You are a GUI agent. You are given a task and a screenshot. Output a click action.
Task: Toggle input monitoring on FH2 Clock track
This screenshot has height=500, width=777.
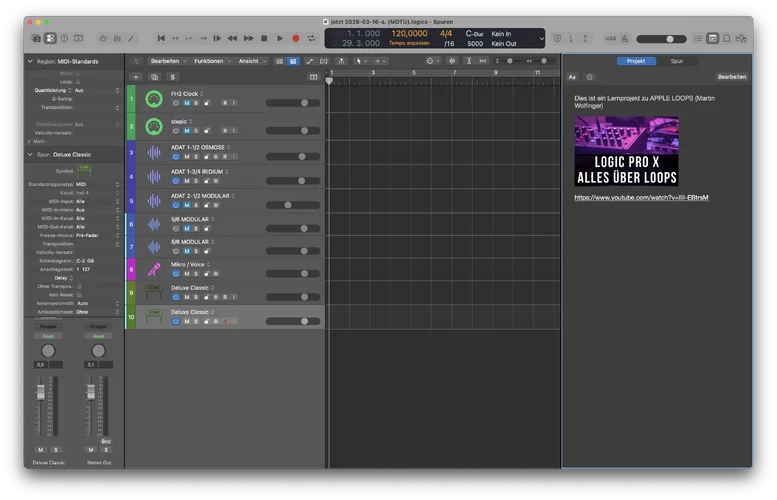(234, 103)
